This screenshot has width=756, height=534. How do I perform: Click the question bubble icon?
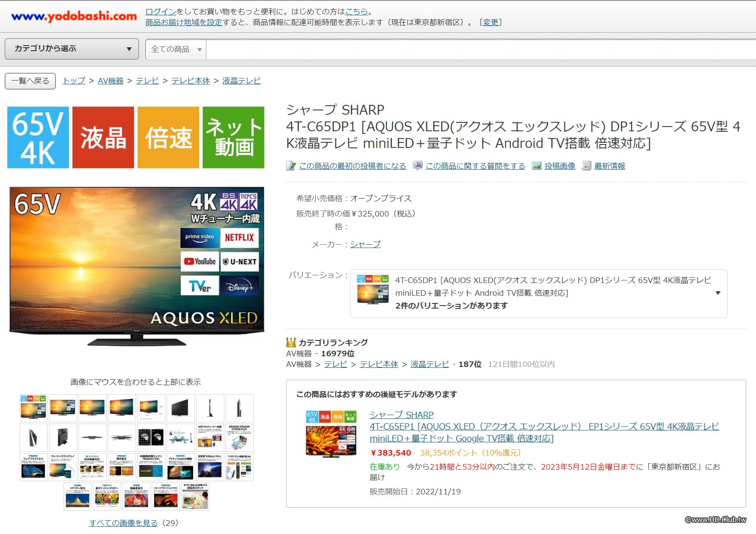417,166
